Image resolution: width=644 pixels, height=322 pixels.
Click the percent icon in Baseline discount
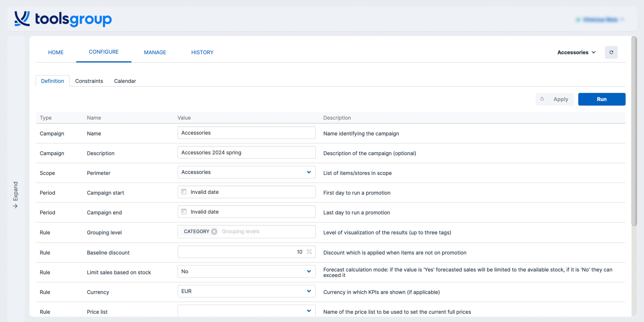309,252
